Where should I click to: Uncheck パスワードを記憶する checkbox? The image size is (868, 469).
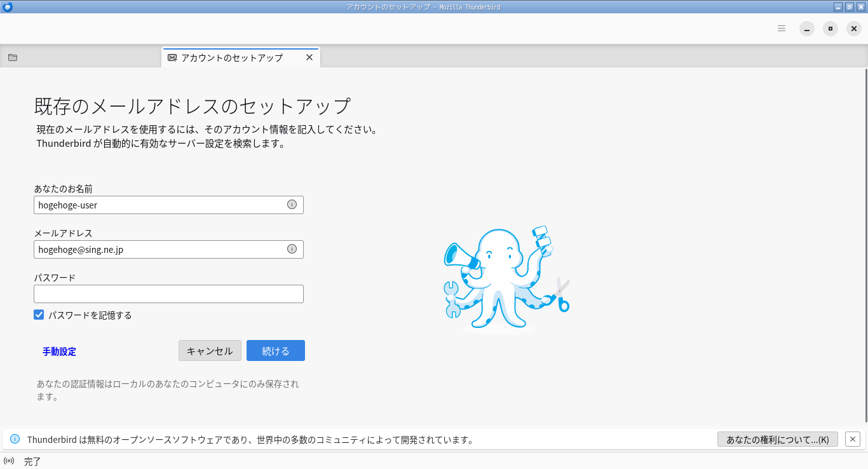coord(39,315)
